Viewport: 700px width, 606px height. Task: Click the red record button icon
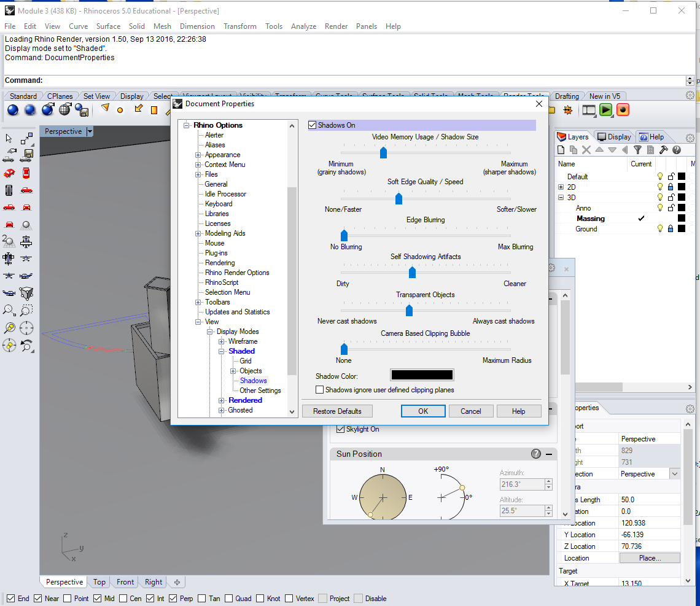click(623, 110)
